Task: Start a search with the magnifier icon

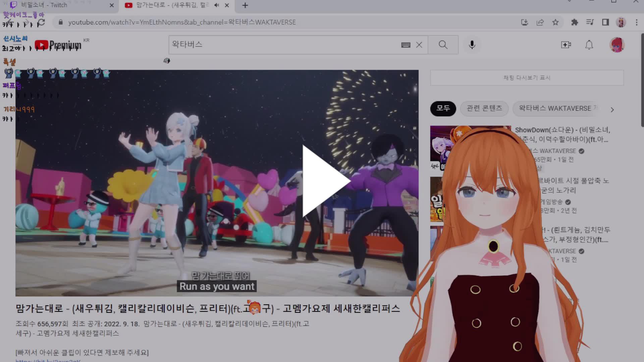Action: 443,45
